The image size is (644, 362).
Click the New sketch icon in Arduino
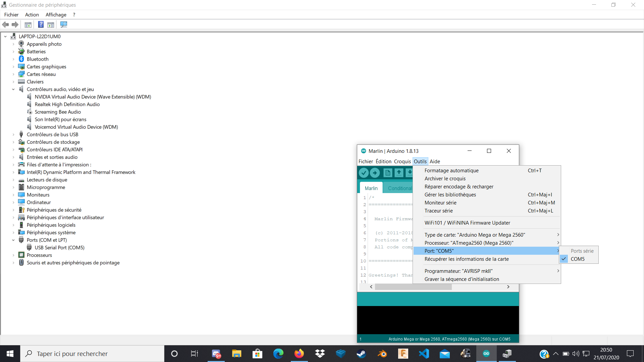coord(388,173)
